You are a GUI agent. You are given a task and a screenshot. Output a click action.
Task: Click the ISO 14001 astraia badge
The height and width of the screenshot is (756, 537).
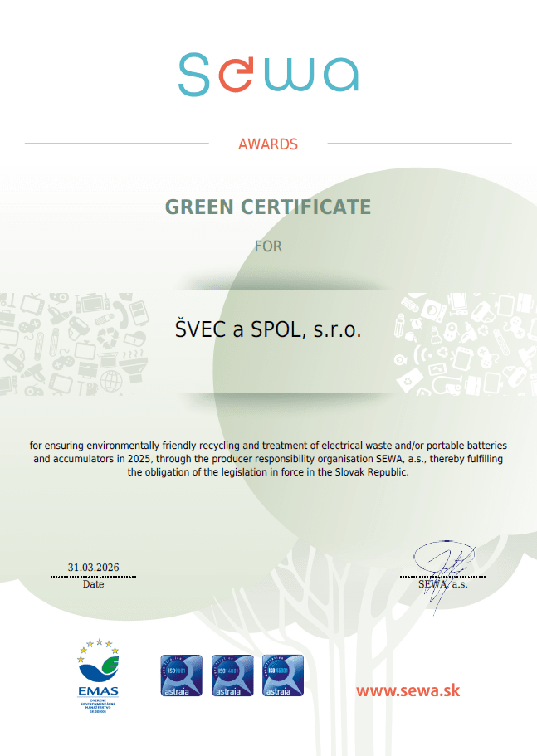point(232,676)
